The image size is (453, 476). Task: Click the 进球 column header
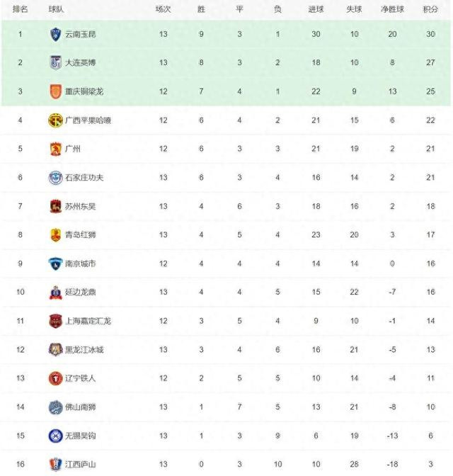point(316,9)
